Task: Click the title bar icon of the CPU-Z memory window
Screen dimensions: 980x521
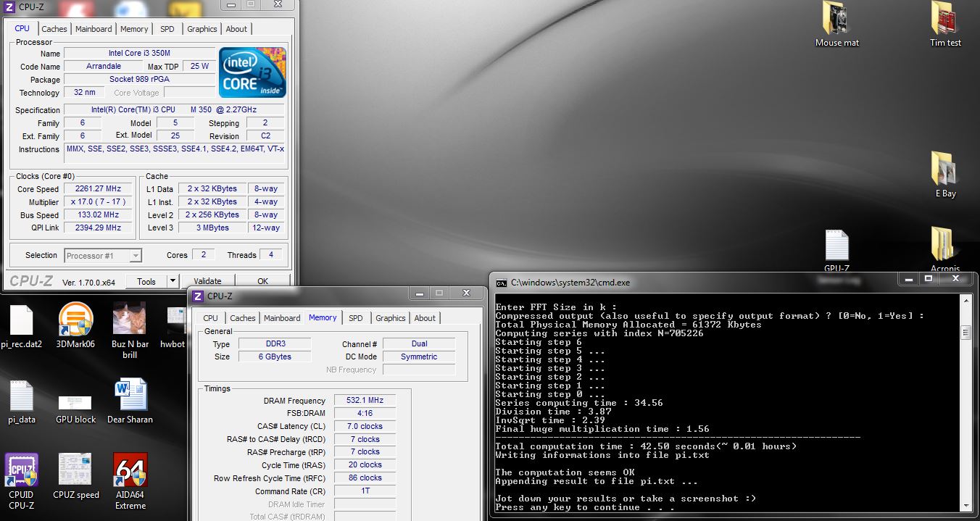Action: click(x=197, y=296)
